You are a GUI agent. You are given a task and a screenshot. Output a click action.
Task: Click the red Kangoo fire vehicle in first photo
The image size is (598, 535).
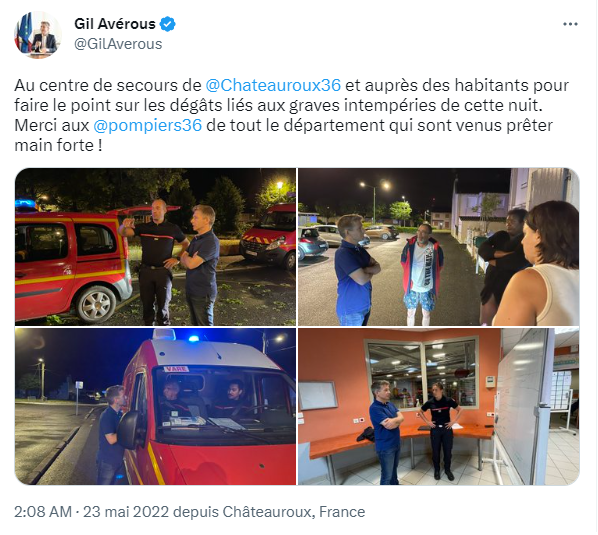(72, 265)
